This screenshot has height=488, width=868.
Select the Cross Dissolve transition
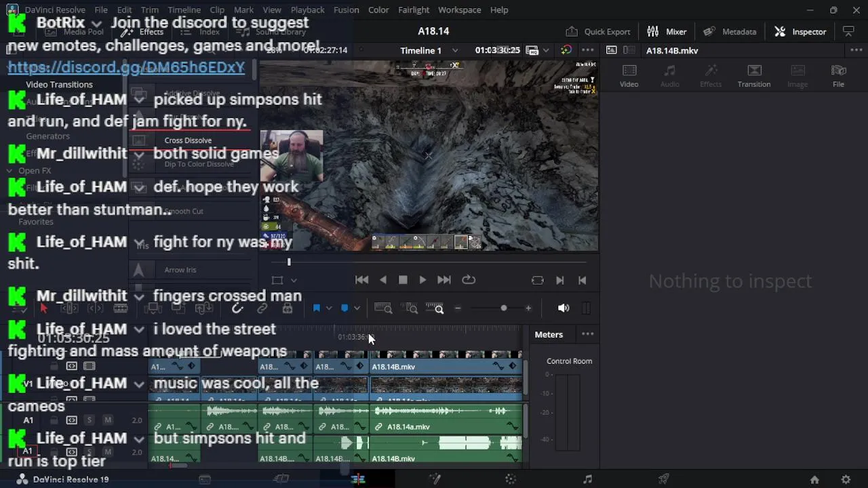[x=188, y=140]
